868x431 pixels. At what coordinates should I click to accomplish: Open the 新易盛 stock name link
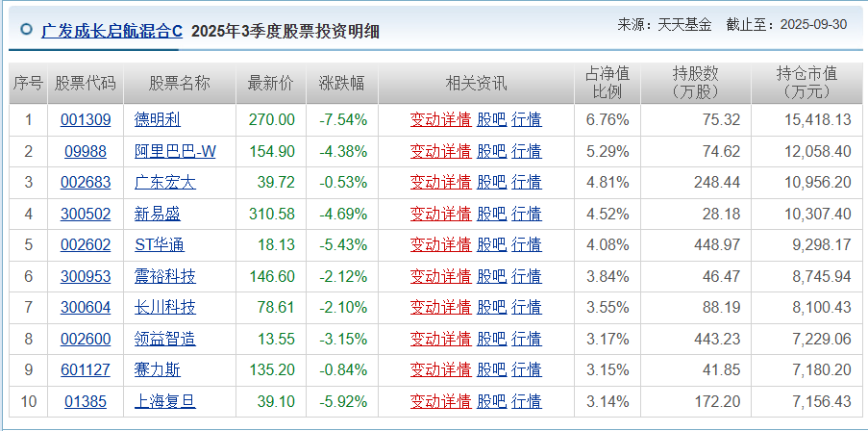[x=158, y=214]
